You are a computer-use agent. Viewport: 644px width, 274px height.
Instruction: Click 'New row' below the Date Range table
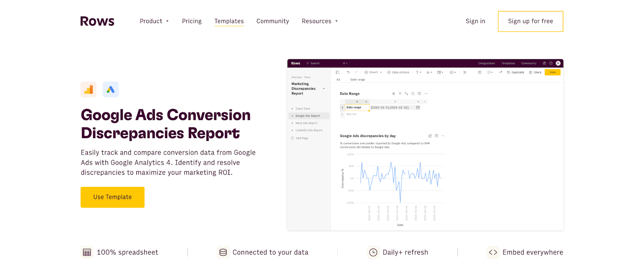tap(351, 114)
